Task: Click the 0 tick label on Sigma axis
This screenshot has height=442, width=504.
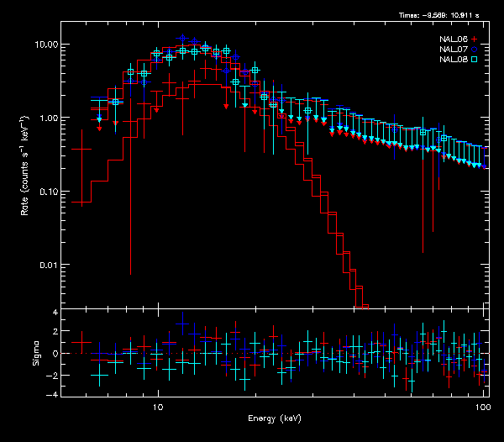Action: tap(55, 354)
